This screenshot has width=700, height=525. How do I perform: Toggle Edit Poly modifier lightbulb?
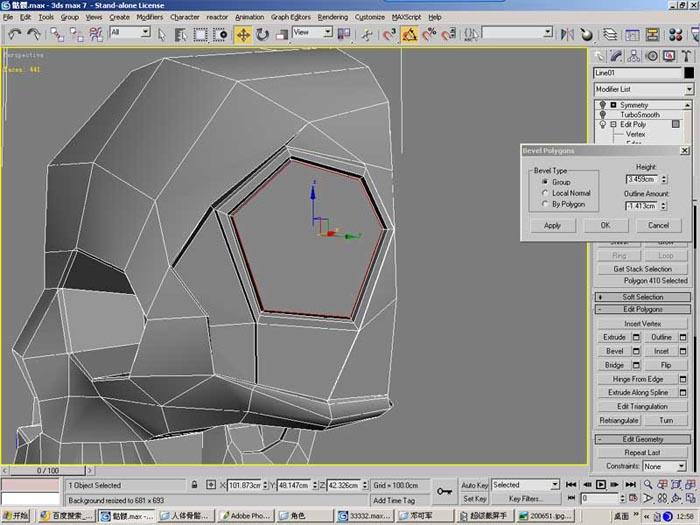click(603, 125)
